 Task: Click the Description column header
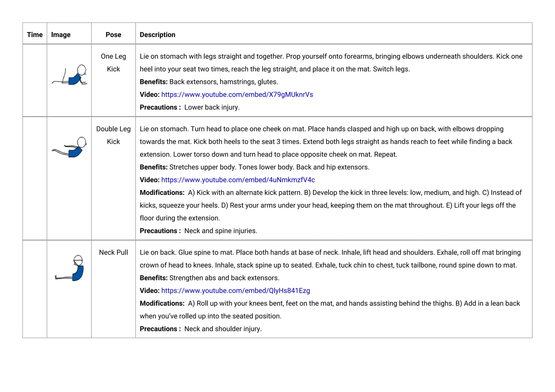(x=157, y=35)
